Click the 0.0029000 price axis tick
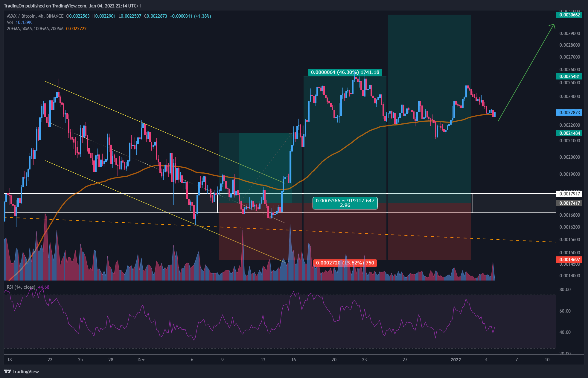The image size is (588, 378). 570,33
